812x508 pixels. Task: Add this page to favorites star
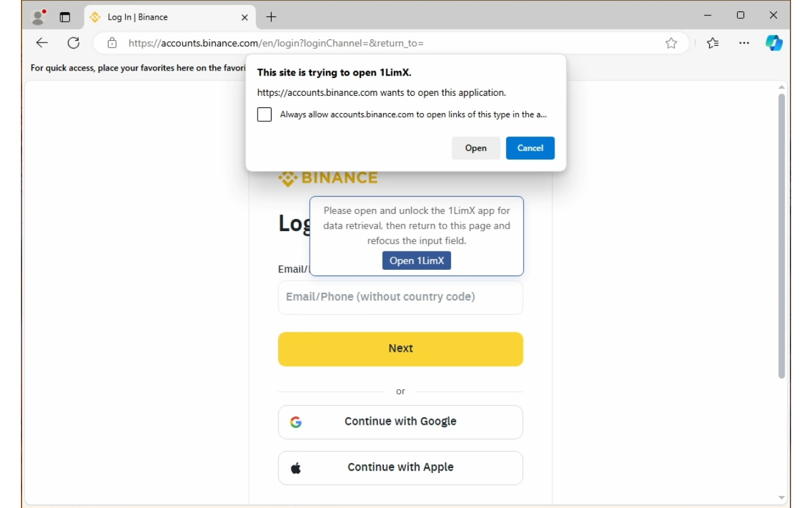(671, 43)
